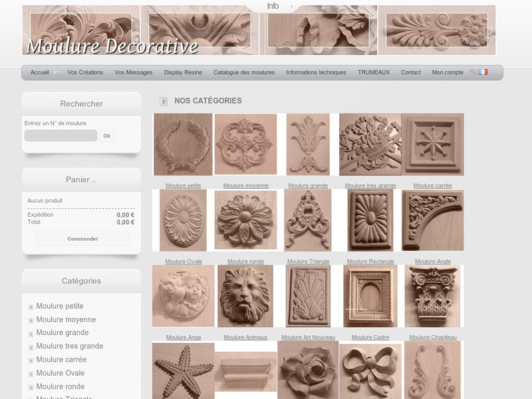Expand the Info tab at top
This screenshot has height=399, width=532.
click(x=273, y=6)
